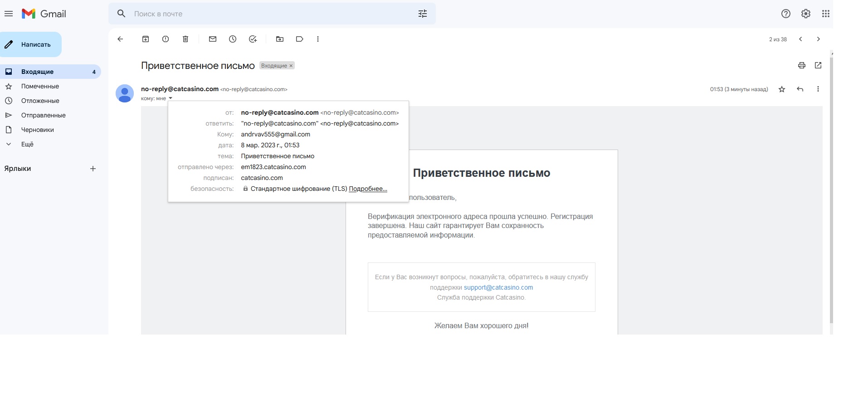Archive this email using the toolbar icon

pos(146,39)
